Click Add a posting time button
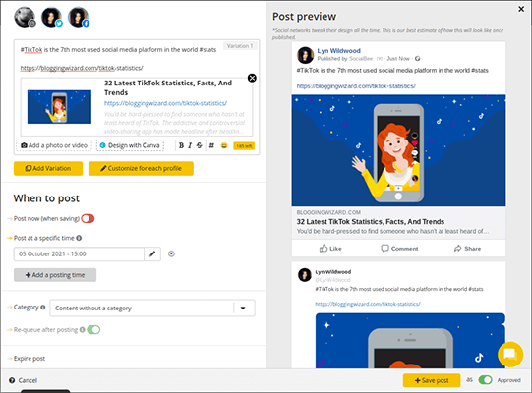The width and height of the screenshot is (532, 393). [x=55, y=275]
